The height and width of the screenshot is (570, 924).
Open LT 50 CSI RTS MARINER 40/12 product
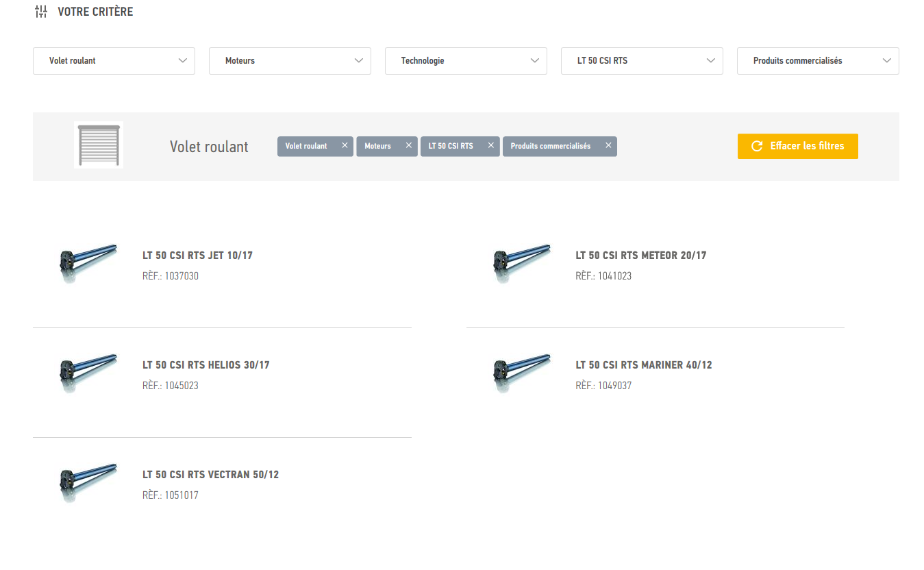(x=643, y=365)
